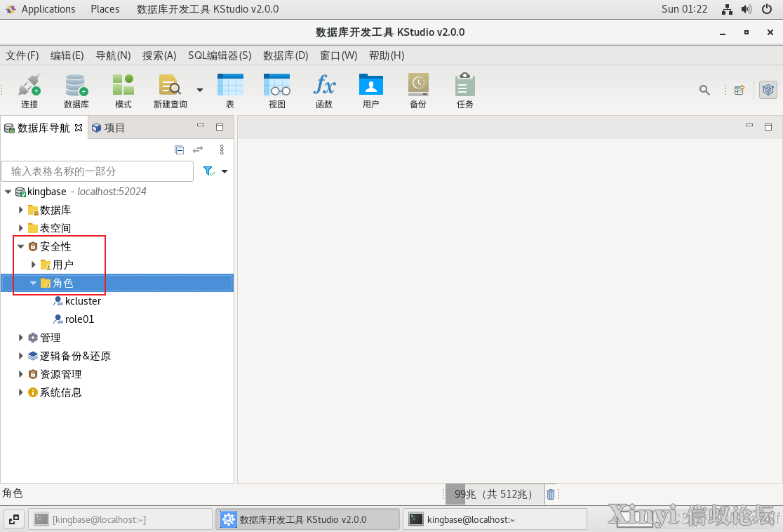This screenshot has height=532, width=783.
Task: Click the network icon in system tray
Action: 727,9
